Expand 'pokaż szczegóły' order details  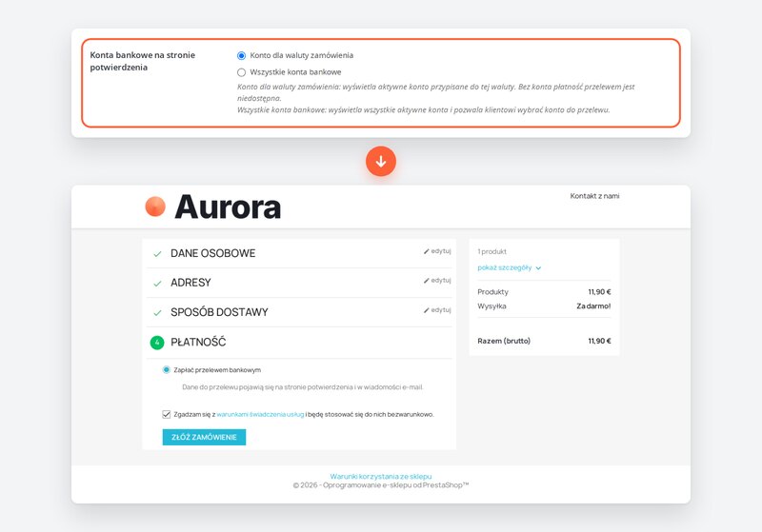point(505,268)
